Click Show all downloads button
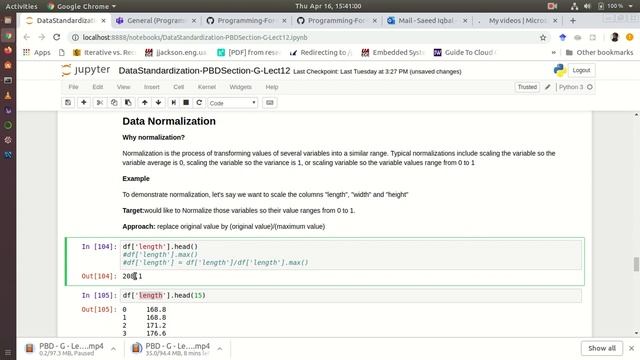The image size is (640, 360). pos(602,348)
